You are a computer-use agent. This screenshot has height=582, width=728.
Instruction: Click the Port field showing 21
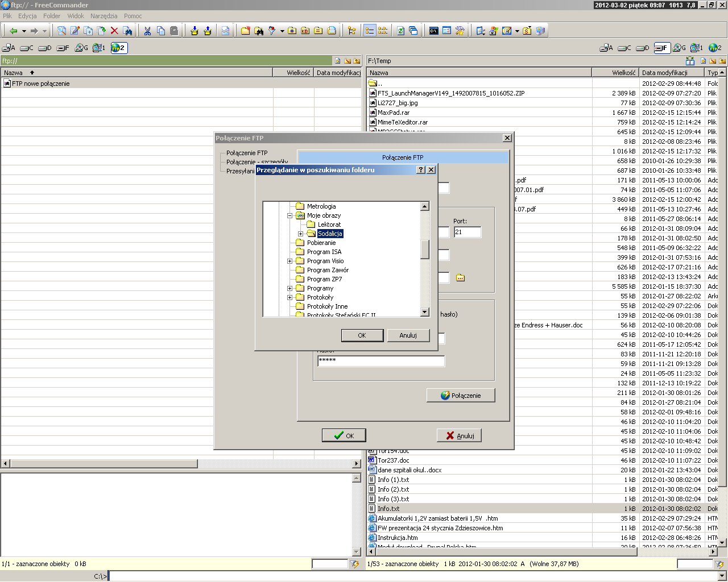pyautogui.click(x=468, y=232)
